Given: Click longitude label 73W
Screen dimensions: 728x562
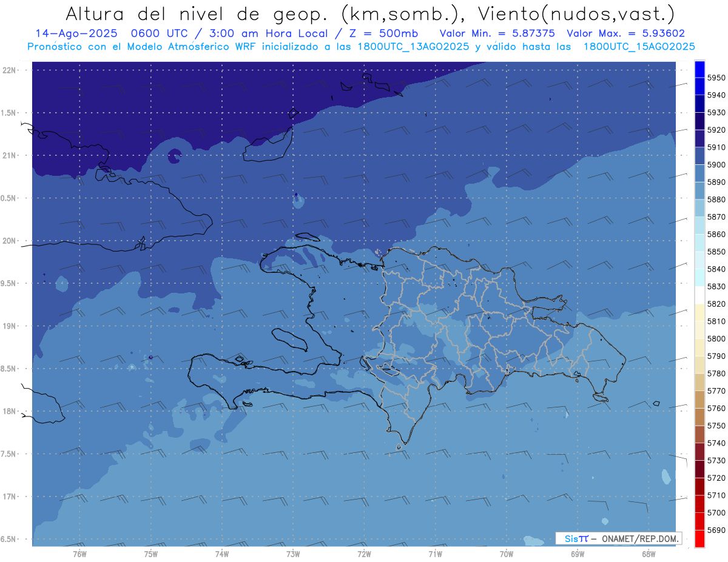Looking at the screenshot, I should pos(293,553).
